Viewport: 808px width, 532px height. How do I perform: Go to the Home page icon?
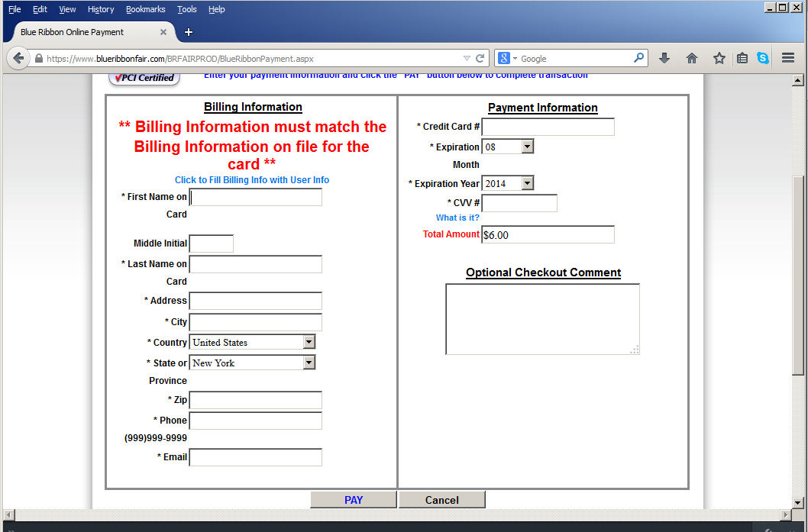tap(692, 58)
